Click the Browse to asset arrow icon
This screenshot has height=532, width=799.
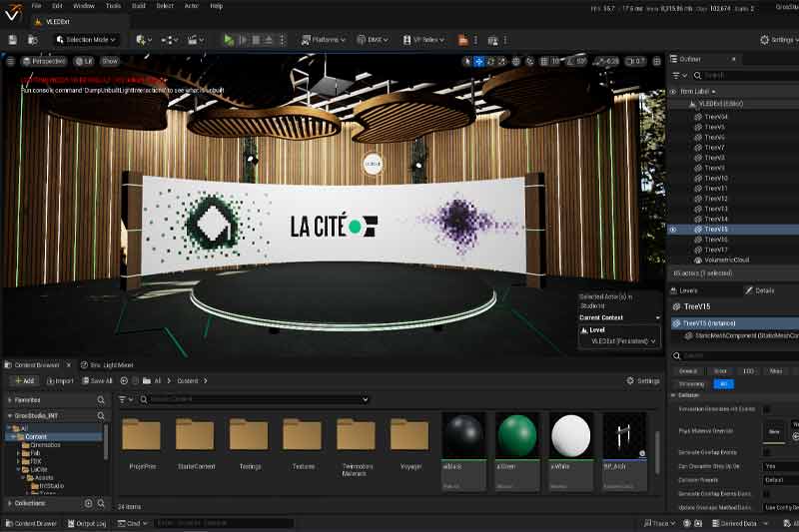(x=795, y=436)
